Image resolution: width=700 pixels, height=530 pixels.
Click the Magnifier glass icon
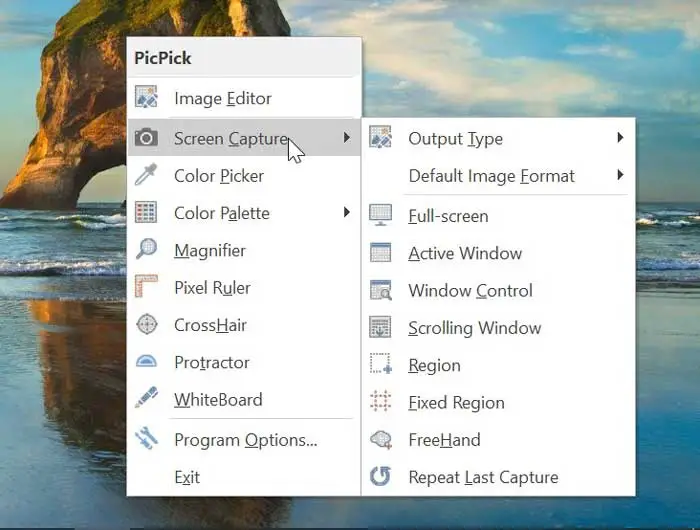click(x=146, y=250)
